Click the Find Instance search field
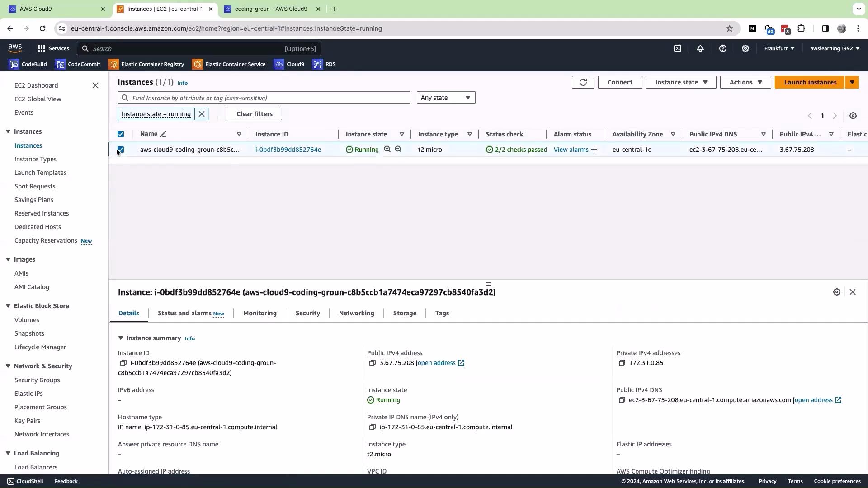This screenshot has width=868, height=488. [x=264, y=98]
